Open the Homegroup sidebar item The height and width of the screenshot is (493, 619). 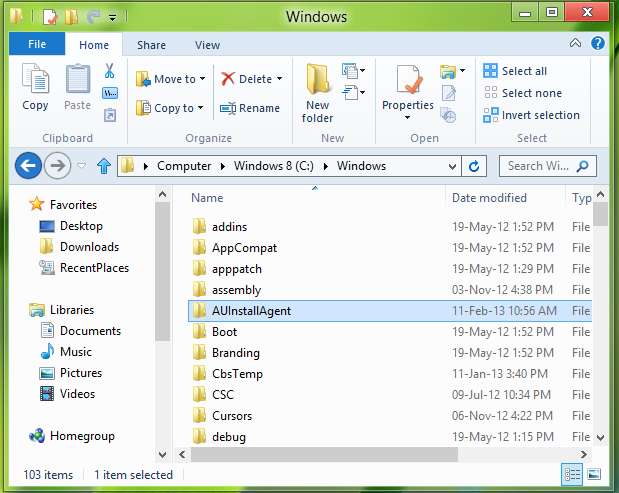tap(71, 436)
